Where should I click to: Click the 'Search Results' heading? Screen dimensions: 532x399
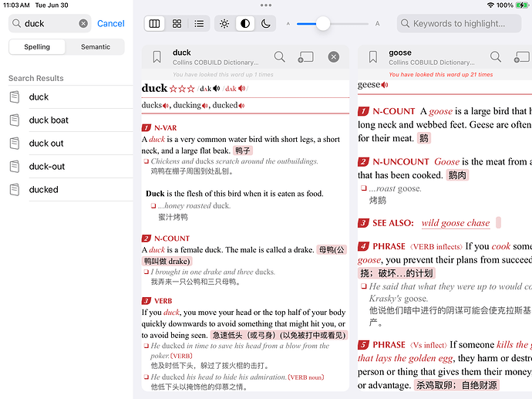point(36,78)
